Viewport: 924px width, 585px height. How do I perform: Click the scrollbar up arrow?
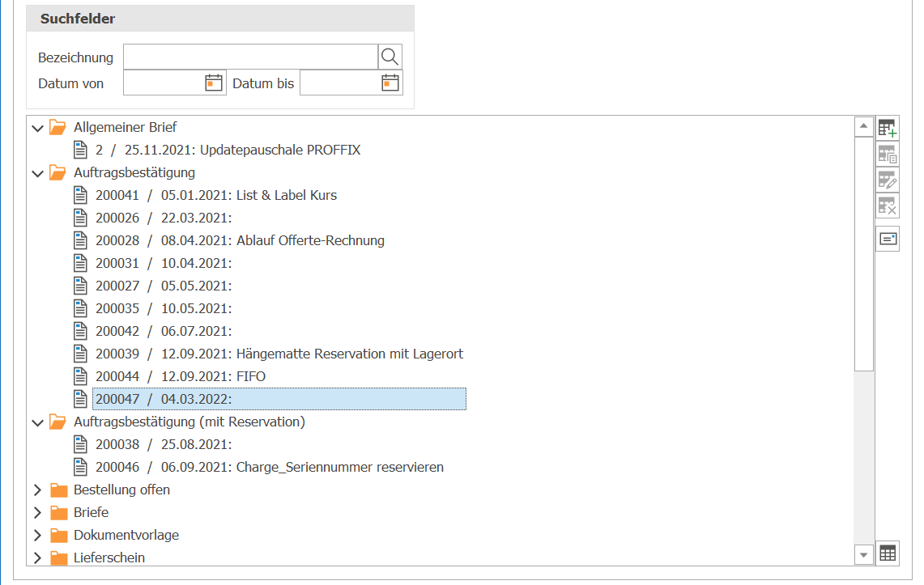tap(863, 126)
